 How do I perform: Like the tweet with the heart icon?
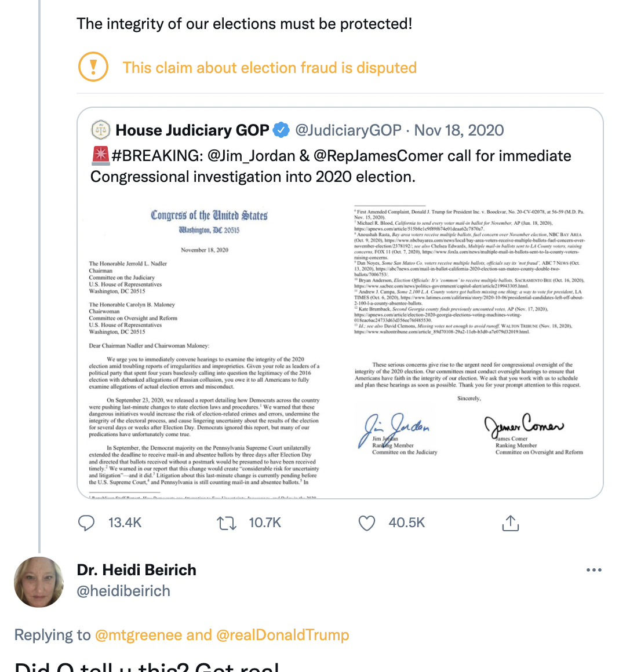(367, 523)
